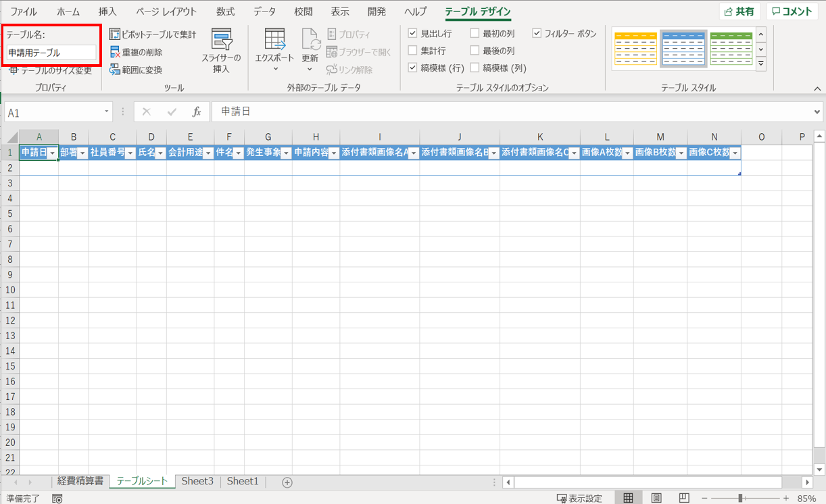Open the 申請日 column filter dropdown
Image resolution: width=826 pixels, height=504 pixels.
tap(52, 153)
